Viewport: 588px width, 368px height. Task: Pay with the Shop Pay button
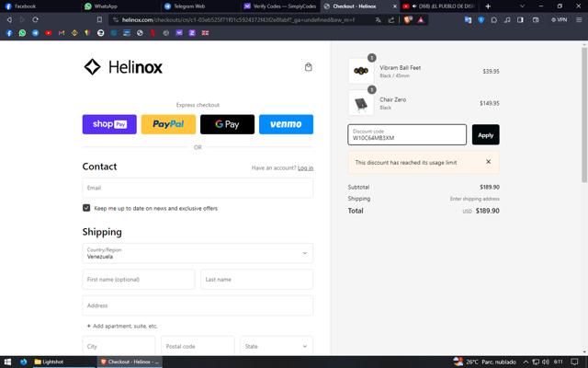point(109,124)
